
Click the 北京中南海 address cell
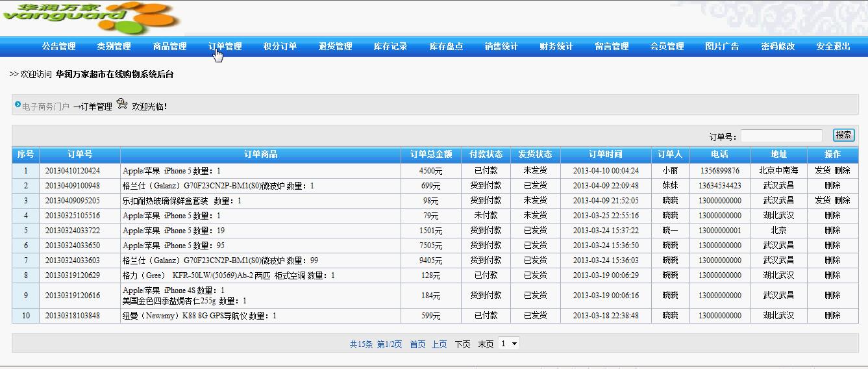point(778,171)
